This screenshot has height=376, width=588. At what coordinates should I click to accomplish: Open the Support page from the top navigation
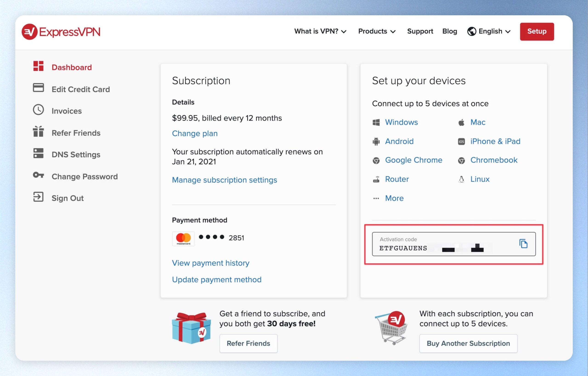click(420, 31)
